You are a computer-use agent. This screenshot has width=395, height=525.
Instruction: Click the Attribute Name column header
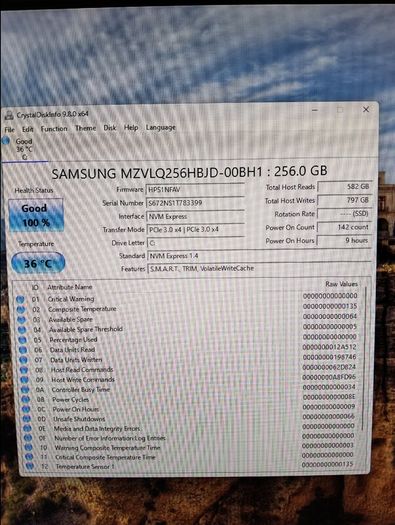coord(70,287)
